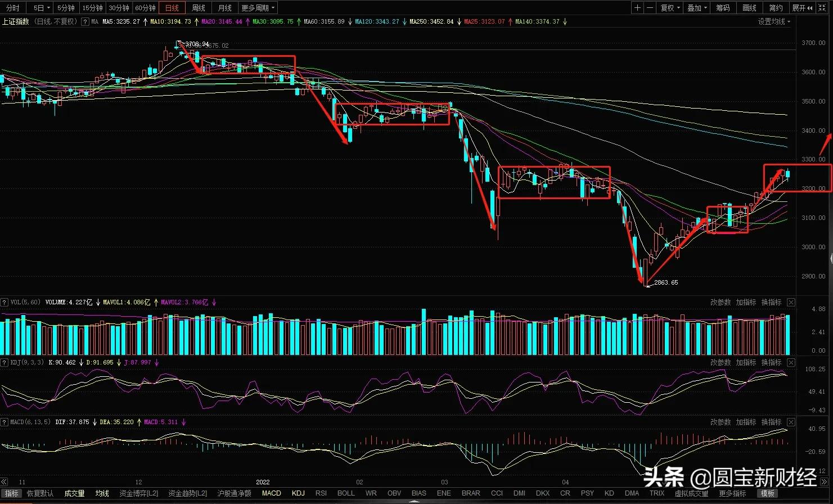Click 改参数 in VOL panel
Image resolution: width=833 pixels, height=504 pixels.
click(721, 303)
